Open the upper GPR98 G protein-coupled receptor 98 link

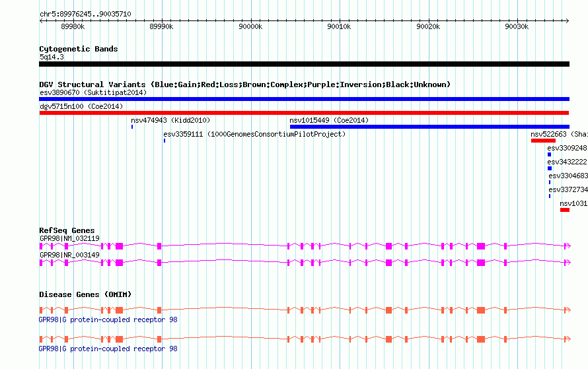[108, 320]
